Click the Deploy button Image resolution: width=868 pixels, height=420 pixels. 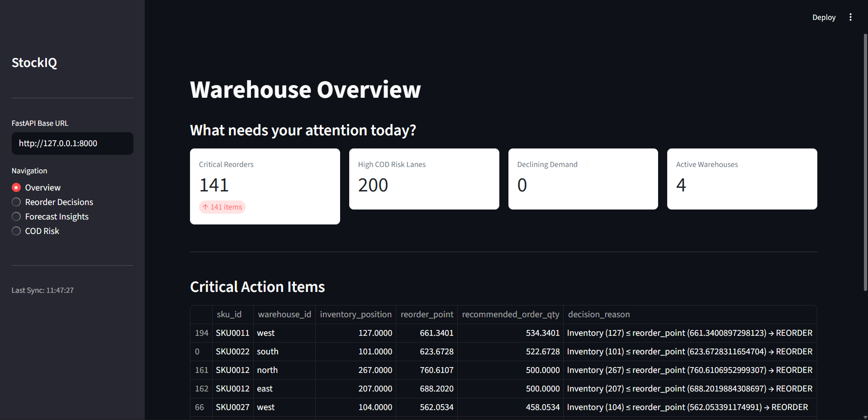824,17
